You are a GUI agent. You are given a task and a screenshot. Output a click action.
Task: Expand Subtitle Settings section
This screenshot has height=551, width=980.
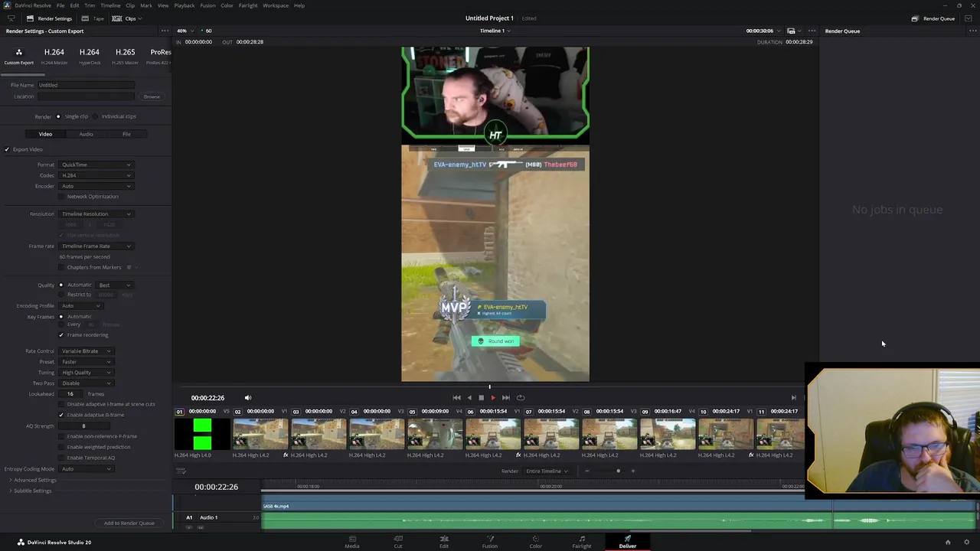click(32, 491)
